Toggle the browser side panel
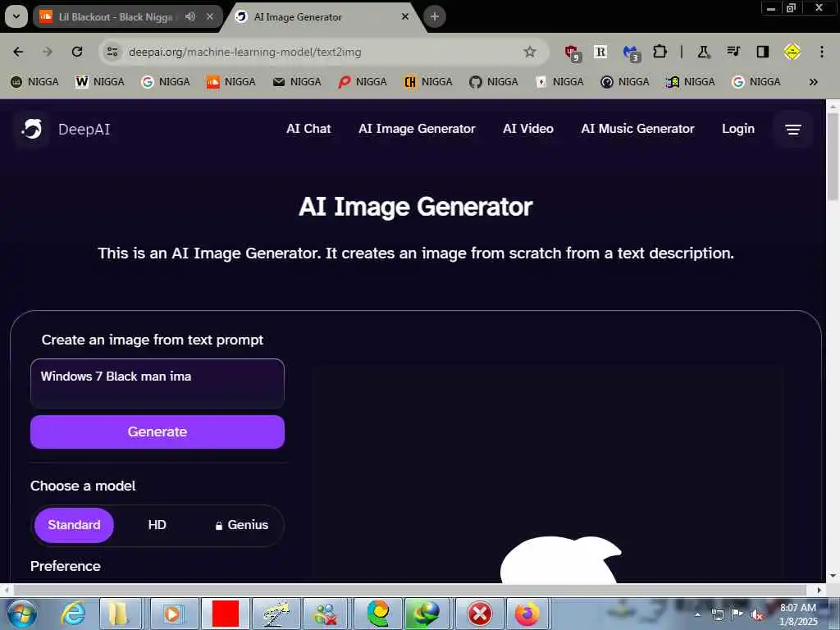 click(x=762, y=52)
